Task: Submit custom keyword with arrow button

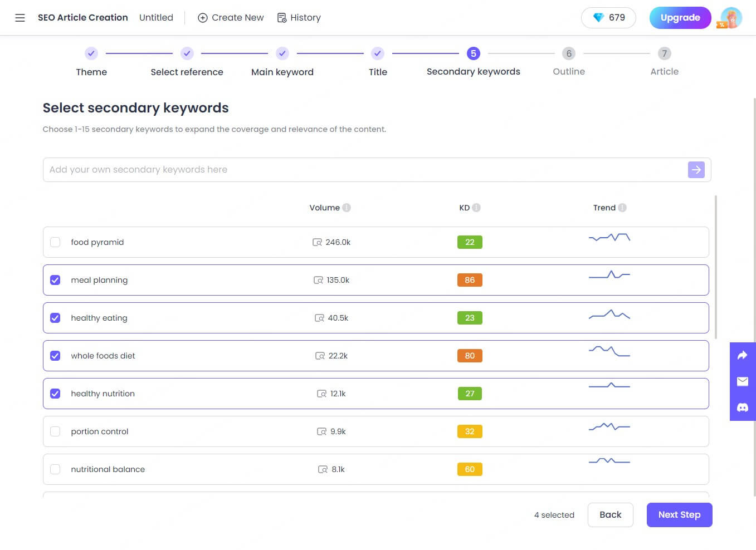Action: pyautogui.click(x=696, y=170)
